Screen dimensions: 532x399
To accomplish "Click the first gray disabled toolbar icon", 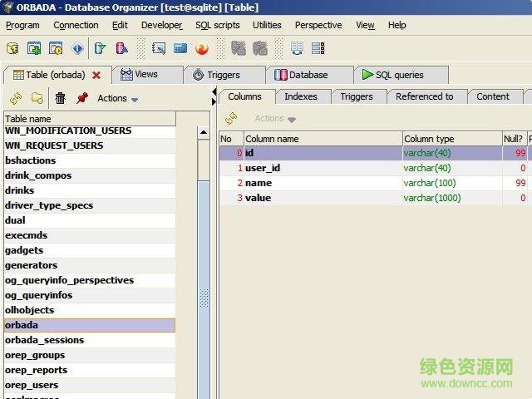I will [239, 48].
